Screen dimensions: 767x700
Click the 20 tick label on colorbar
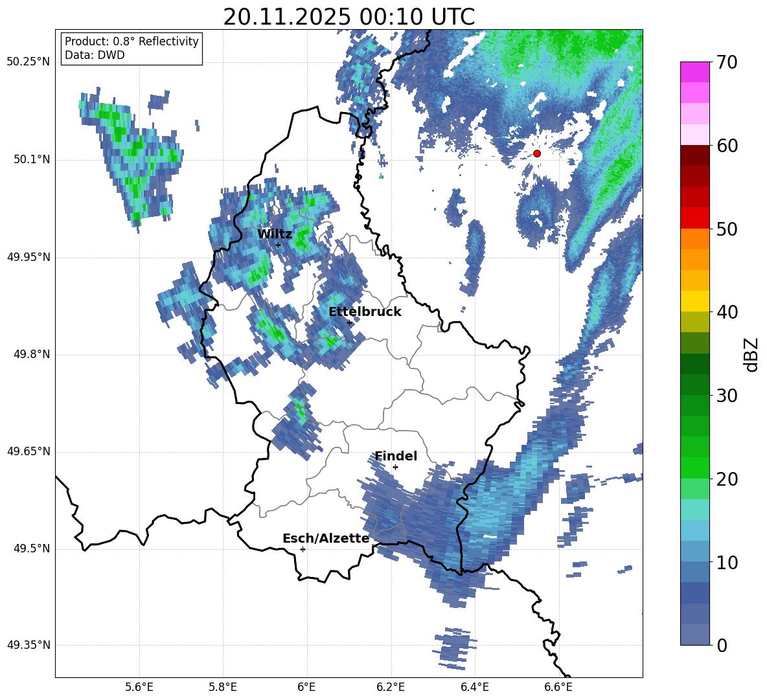pos(727,479)
